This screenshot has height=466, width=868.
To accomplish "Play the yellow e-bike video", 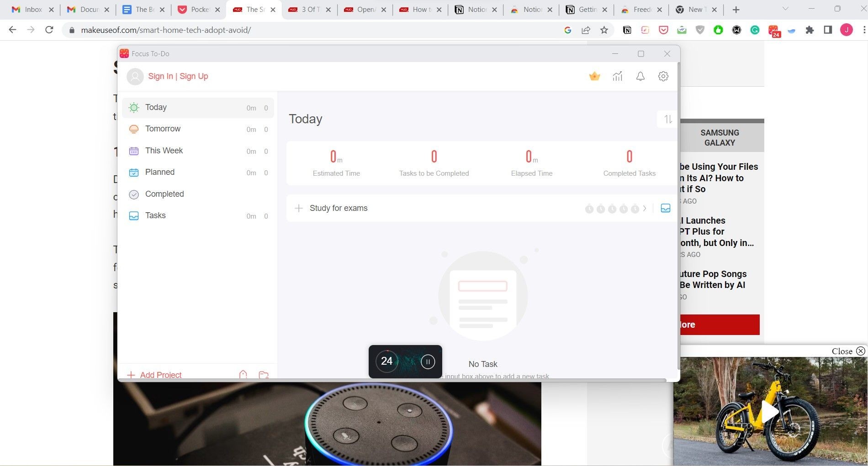I will click(769, 412).
